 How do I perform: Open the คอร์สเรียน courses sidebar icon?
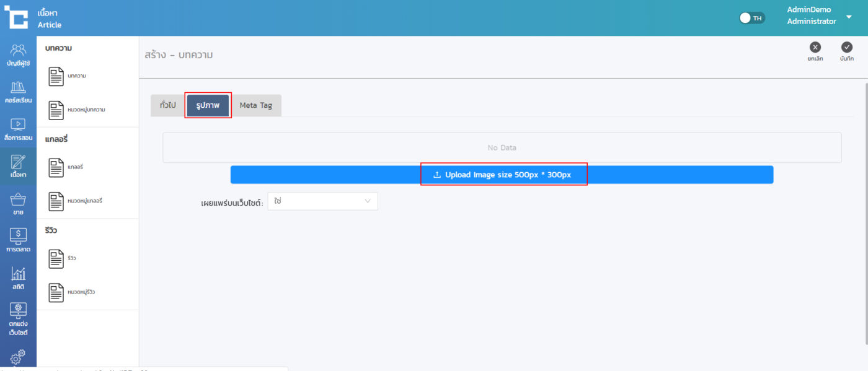tap(18, 92)
